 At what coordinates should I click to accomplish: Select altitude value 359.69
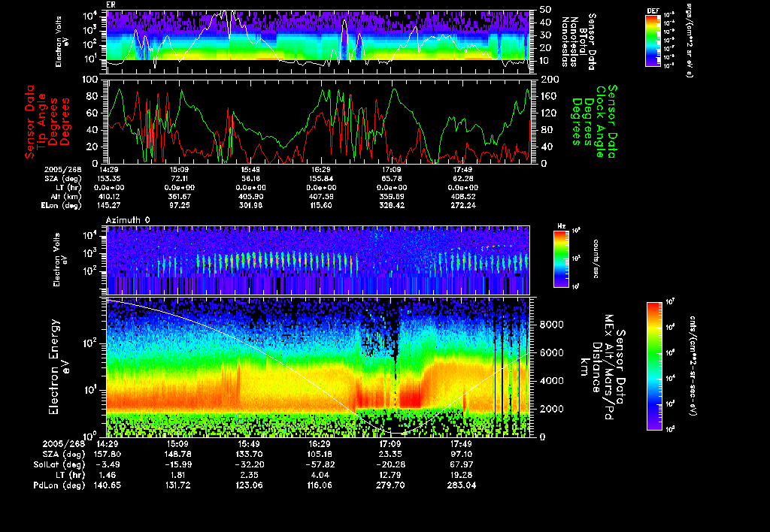pos(392,196)
